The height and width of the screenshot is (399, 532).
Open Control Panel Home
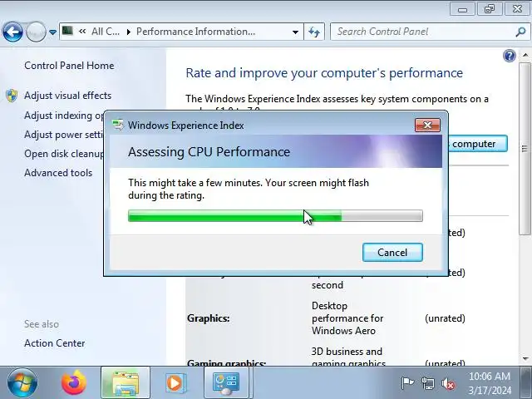click(69, 66)
